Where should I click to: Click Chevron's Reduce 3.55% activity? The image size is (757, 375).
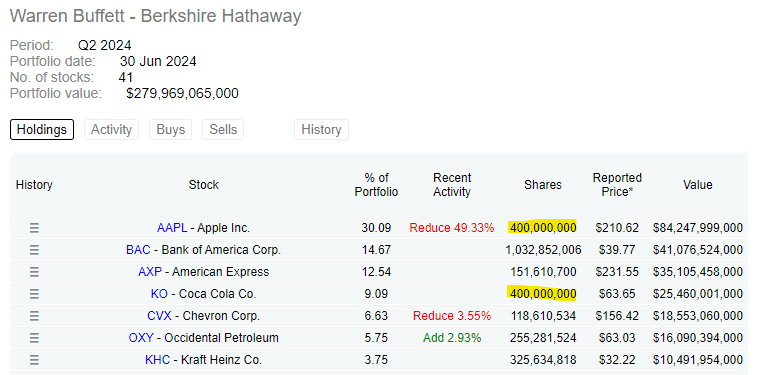tap(452, 316)
